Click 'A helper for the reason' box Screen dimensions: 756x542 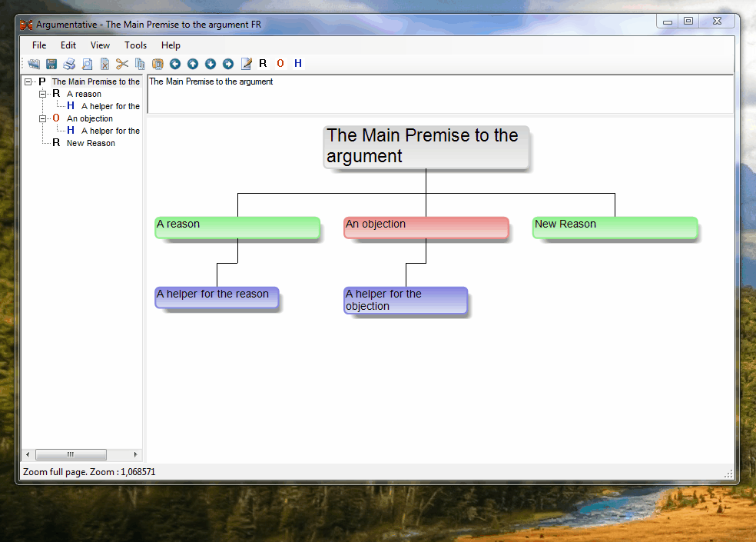(217, 298)
